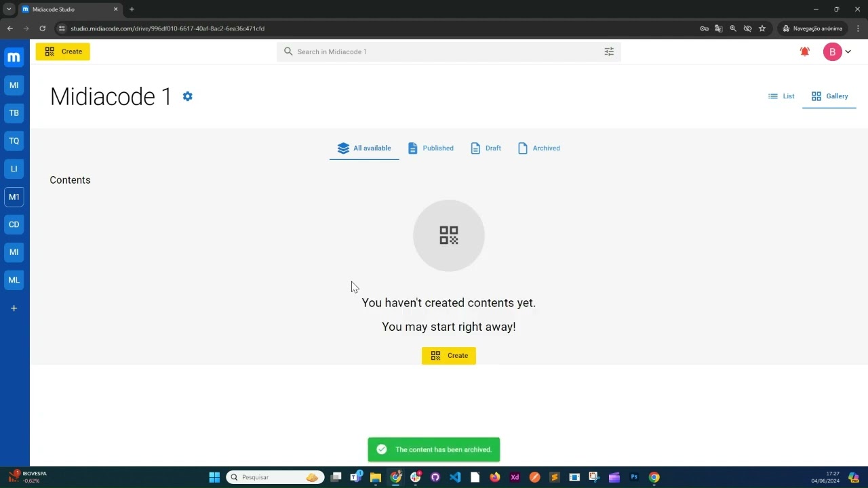Open Adobe XD from the taskbar
Viewport: 868px width, 488px height.
tap(515, 477)
